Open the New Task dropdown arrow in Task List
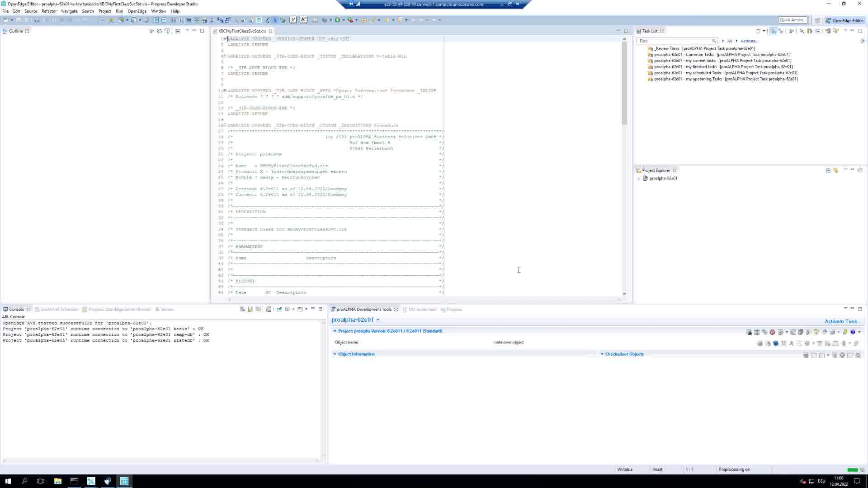This screenshot has width=868, height=488. pos(764,31)
